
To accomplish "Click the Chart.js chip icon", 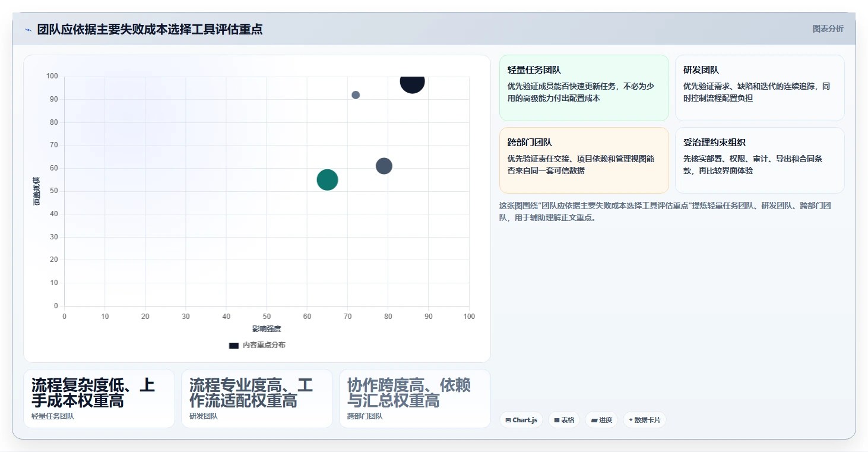I will (508, 421).
